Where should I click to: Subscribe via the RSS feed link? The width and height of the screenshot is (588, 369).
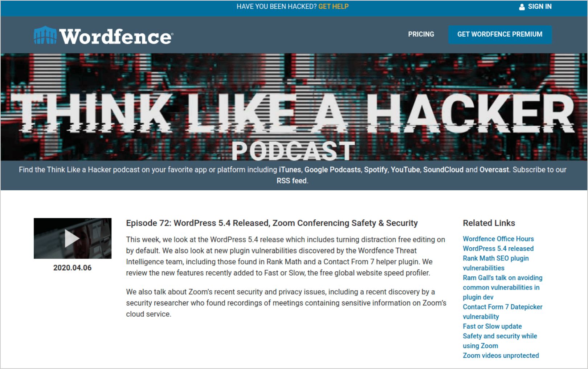point(292,181)
